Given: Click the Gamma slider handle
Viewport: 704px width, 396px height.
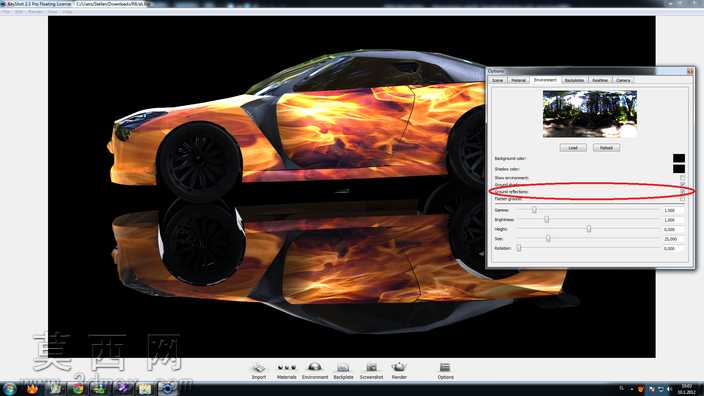Looking at the screenshot, I should coord(534,210).
